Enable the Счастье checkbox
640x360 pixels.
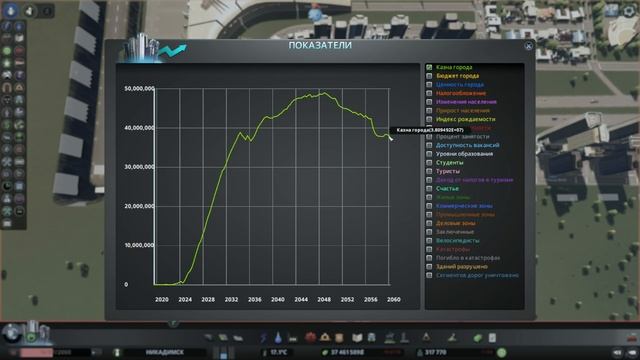tap(429, 189)
